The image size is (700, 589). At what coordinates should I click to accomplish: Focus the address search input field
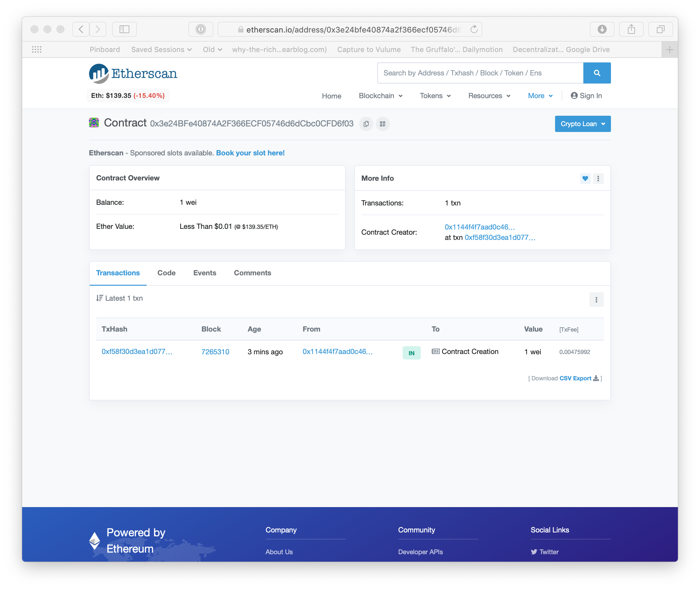click(480, 73)
